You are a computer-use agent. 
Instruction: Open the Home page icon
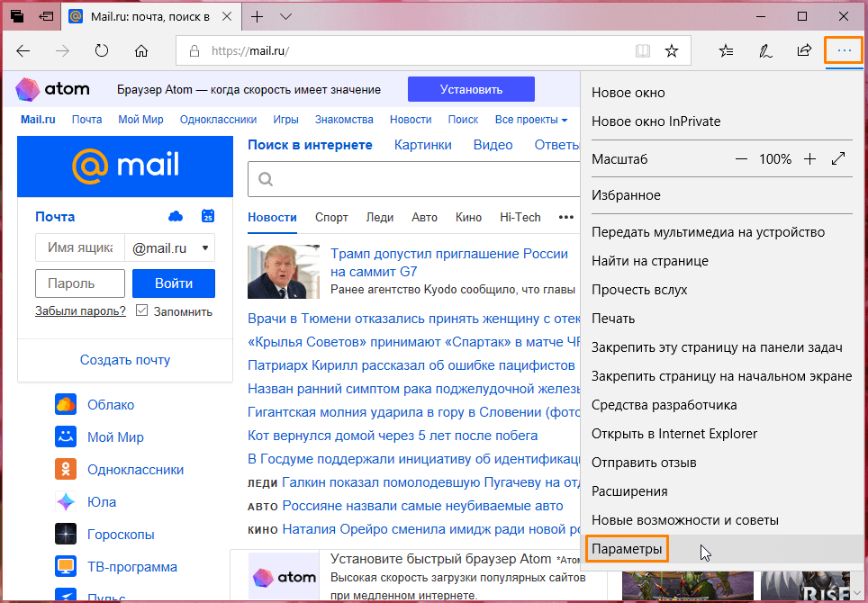tap(141, 51)
